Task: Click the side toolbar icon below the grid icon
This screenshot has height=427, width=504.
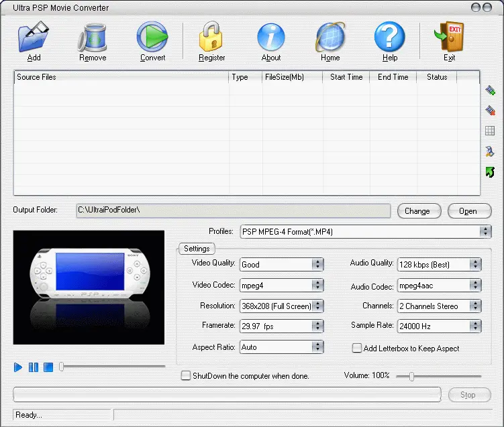Action: [x=490, y=151]
